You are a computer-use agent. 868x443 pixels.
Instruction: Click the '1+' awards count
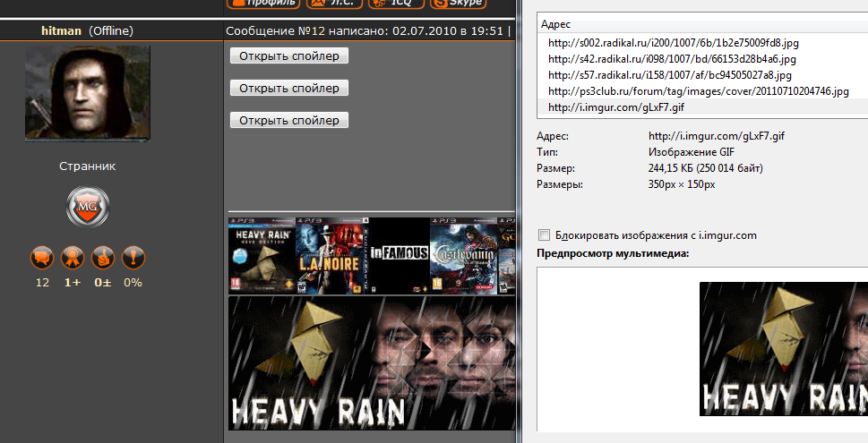73,283
